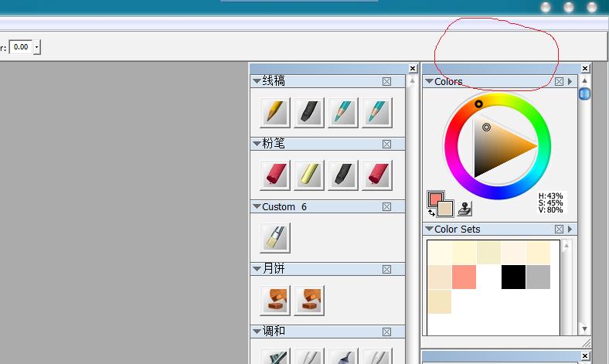This screenshot has height=364, width=609.
Task: Pick the pale olive swatch in top row
Action: (x=488, y=253)
